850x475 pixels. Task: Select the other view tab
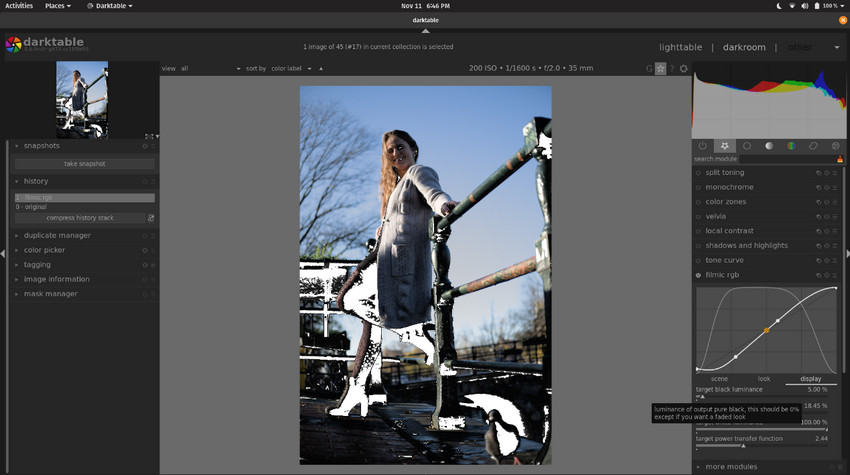(800, 47)
